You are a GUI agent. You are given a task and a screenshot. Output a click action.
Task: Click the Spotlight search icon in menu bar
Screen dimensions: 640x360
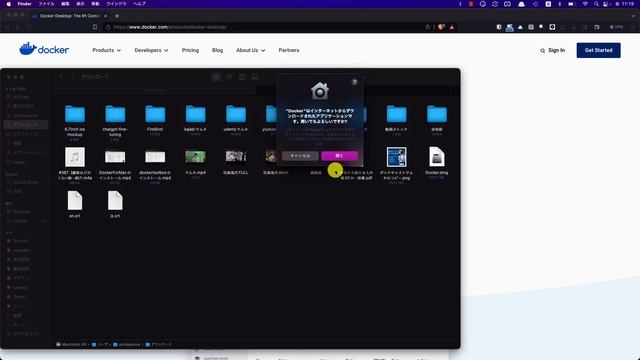(596, 4)
